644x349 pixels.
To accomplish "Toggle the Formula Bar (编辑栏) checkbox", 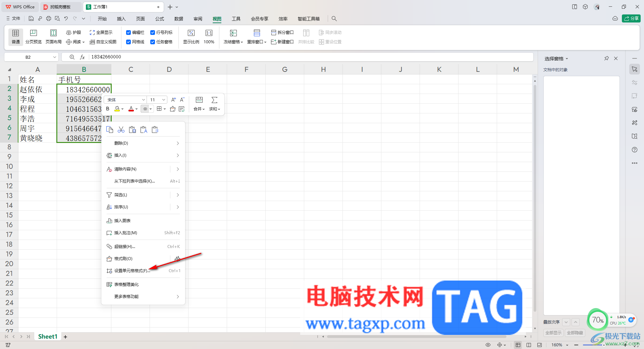I will 128,33.
